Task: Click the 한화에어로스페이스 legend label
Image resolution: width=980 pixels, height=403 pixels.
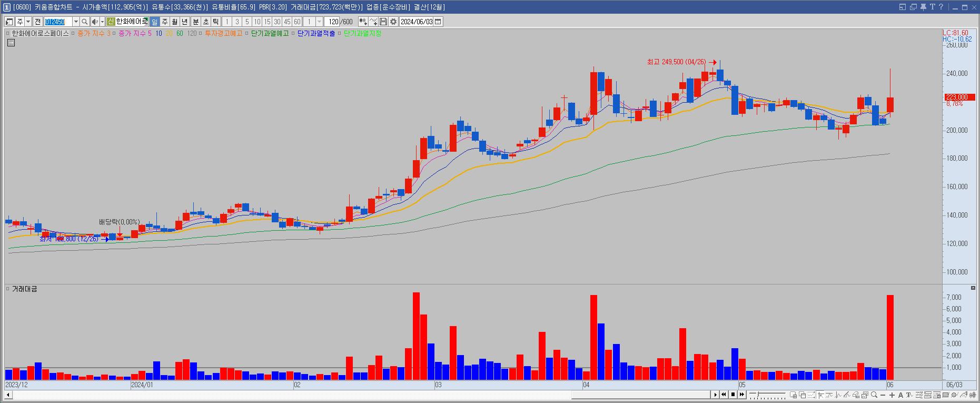Action: pos(41,33)
